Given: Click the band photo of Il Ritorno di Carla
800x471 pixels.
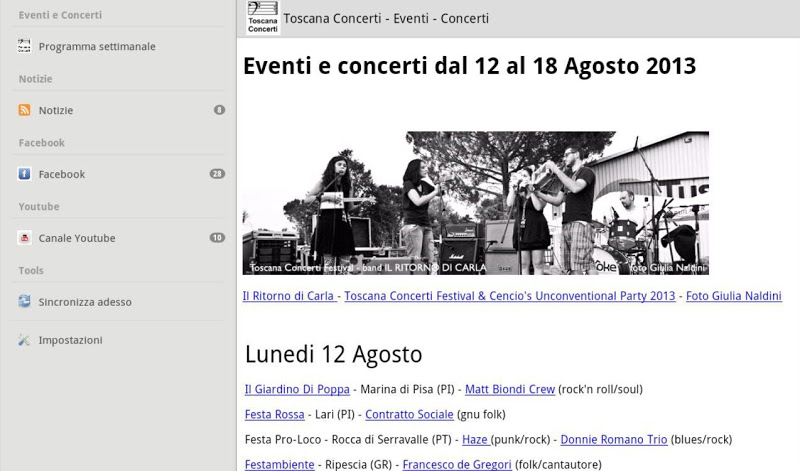Looking at the screenshot, I should click(476, 203).
